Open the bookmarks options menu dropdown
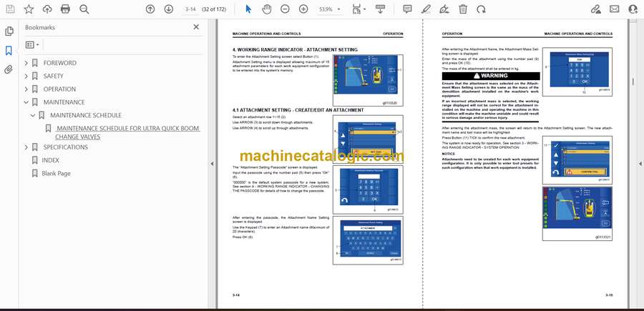Image resolution: width=644 pixels, height=311 pixels. 32,45
